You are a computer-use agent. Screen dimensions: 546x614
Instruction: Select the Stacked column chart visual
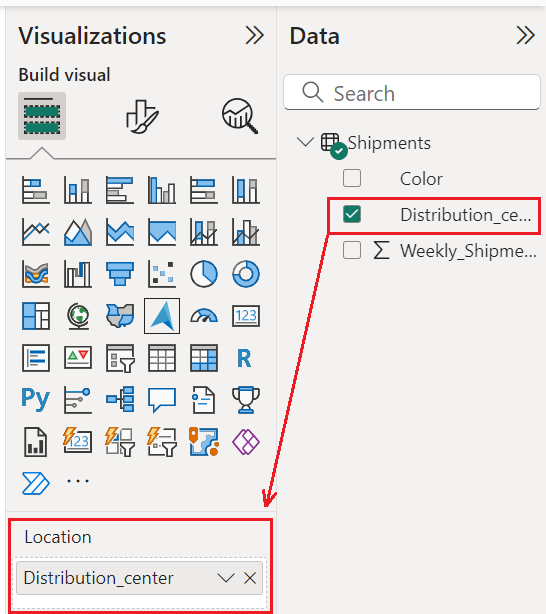[78, 190]
